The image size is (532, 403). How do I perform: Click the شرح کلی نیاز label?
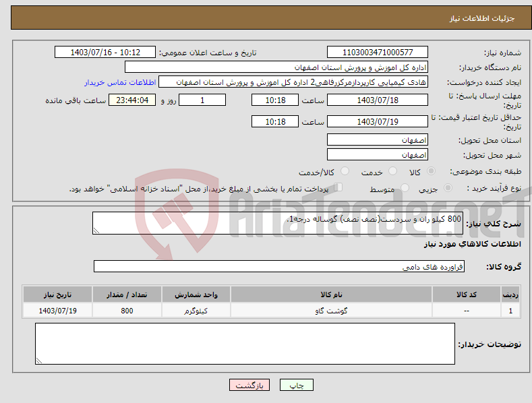coord(494,224)
